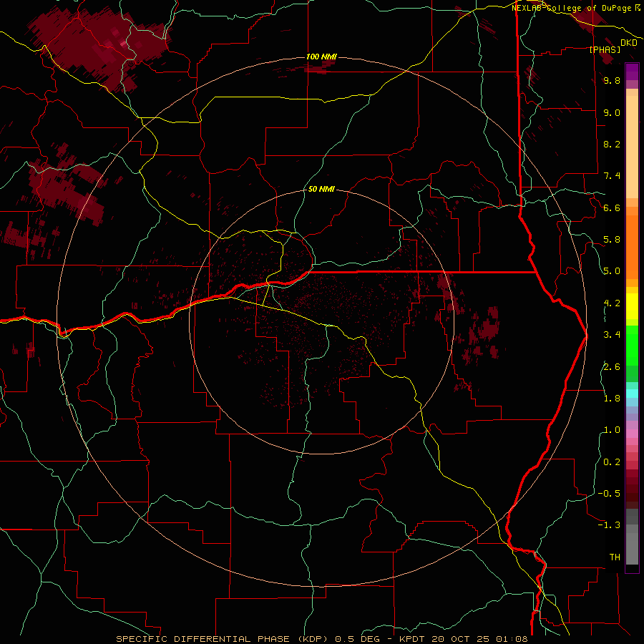The width and height of the screenshot is (644, 644).
Task: Click the "NEXLAB-College of DuPage" header text
Action: pos(571,8)
